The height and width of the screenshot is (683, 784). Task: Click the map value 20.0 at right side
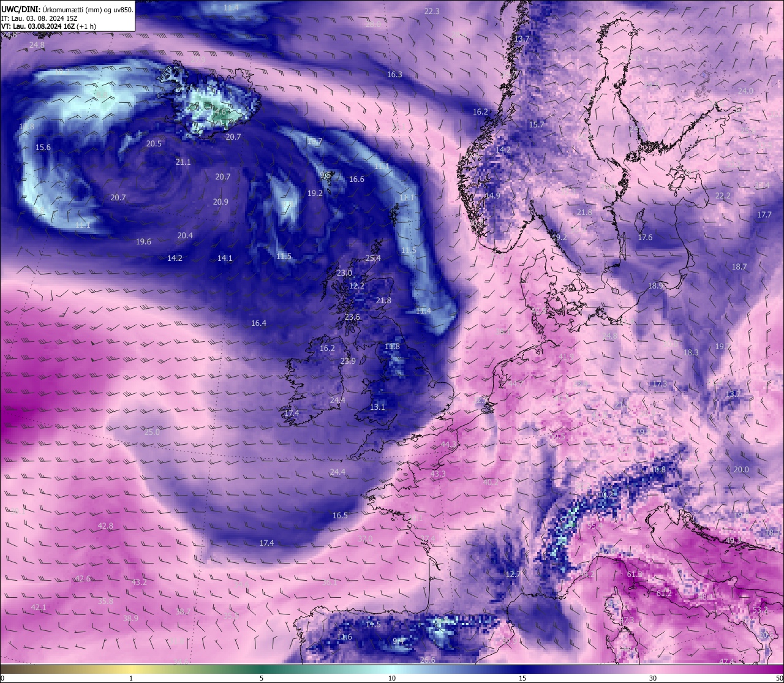[741, 470]
